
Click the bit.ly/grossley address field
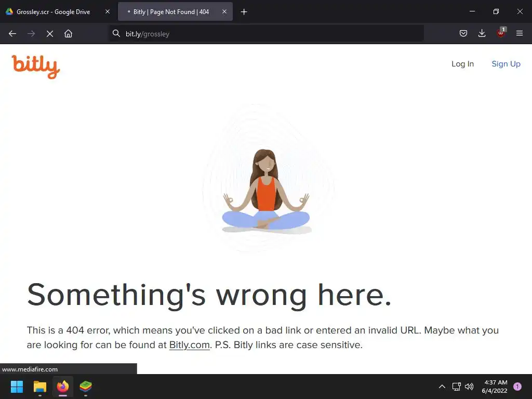[267, 34]
